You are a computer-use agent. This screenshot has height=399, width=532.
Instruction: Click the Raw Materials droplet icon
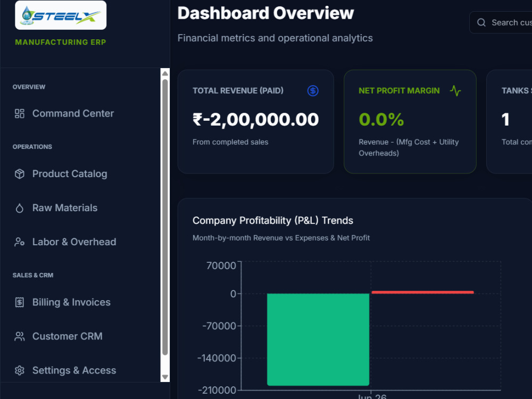19,207
